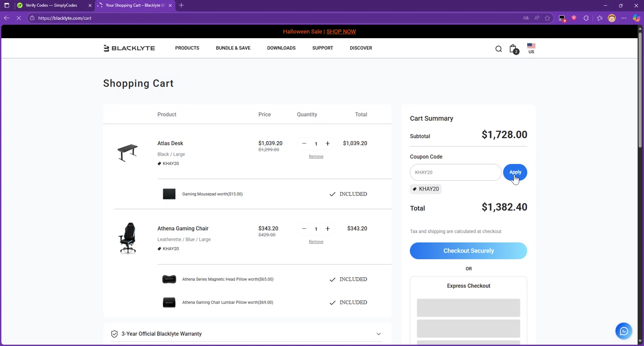This screenshot has height=346, width=644.
Task: Click the browser address bar URL
Action: (65, 18)
